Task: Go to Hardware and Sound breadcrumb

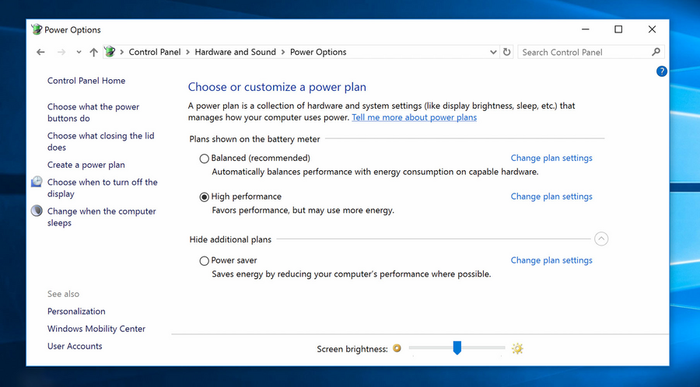Action: [235, 52]
